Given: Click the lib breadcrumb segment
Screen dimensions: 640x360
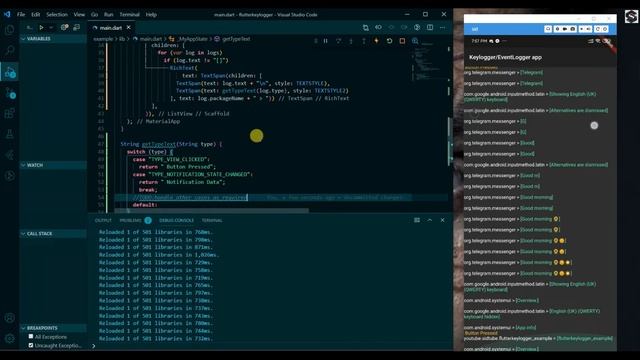Looking at the screenshot, I should point(122,39).
